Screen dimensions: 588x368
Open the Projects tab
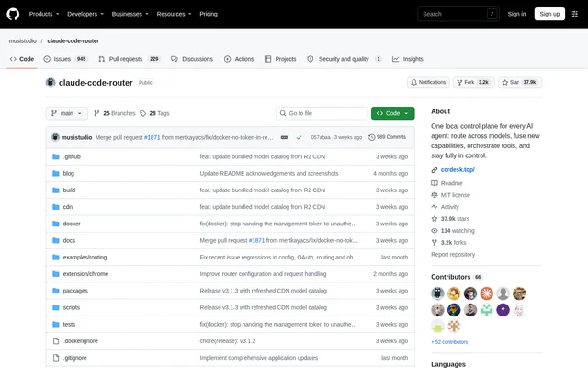[280, 59]
